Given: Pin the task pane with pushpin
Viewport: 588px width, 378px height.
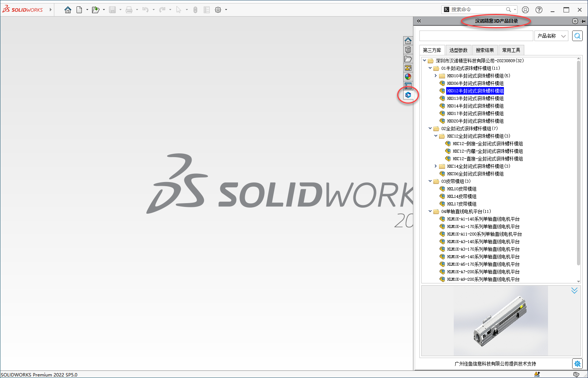Looking at the screenshot, I should (583, 21).
